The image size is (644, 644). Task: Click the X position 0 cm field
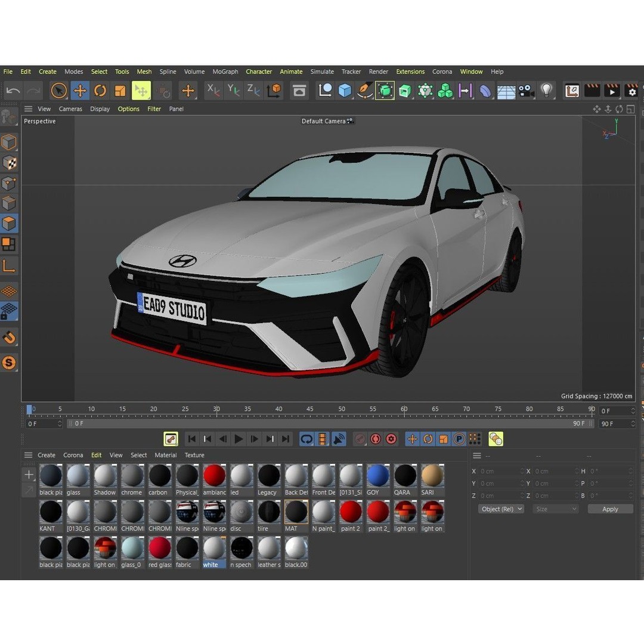(501, 472)
